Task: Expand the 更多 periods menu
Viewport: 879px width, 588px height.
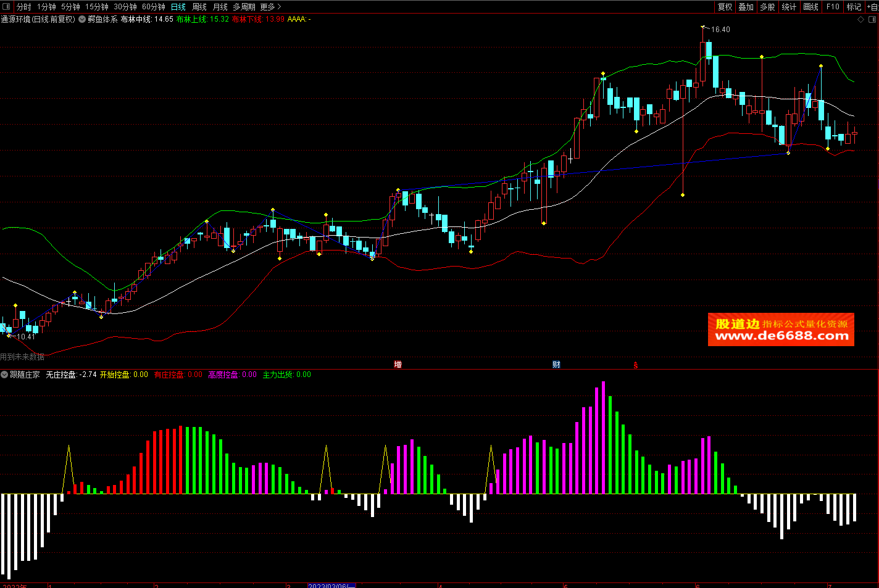Action: click(270, 7)
